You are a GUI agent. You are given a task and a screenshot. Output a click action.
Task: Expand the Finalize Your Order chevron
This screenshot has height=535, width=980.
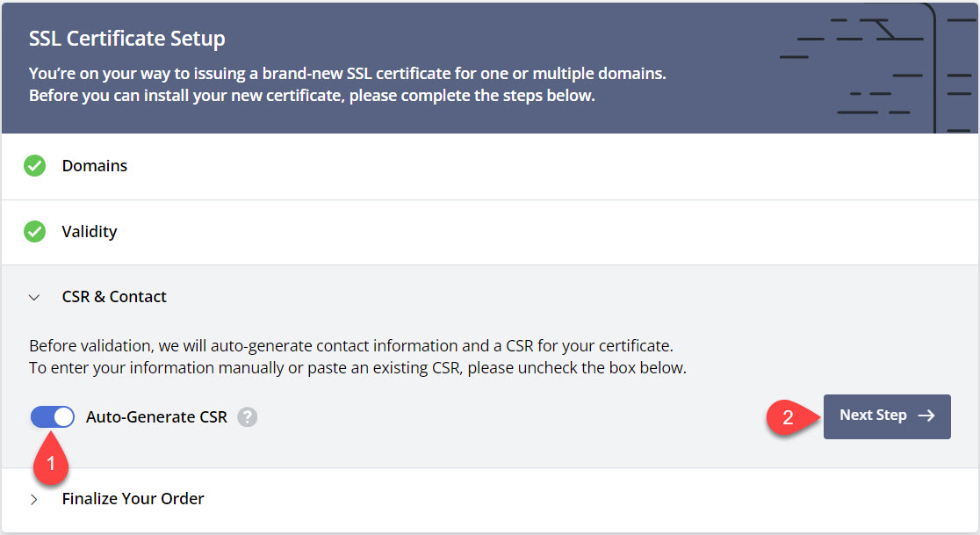(x=34, y=499)
